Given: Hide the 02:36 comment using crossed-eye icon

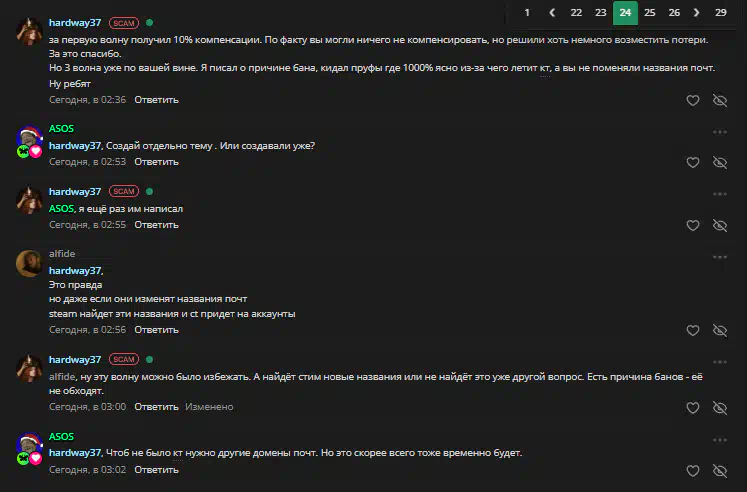Looking at the screenshot, I should pyautogui.click(x=720, y=100).
